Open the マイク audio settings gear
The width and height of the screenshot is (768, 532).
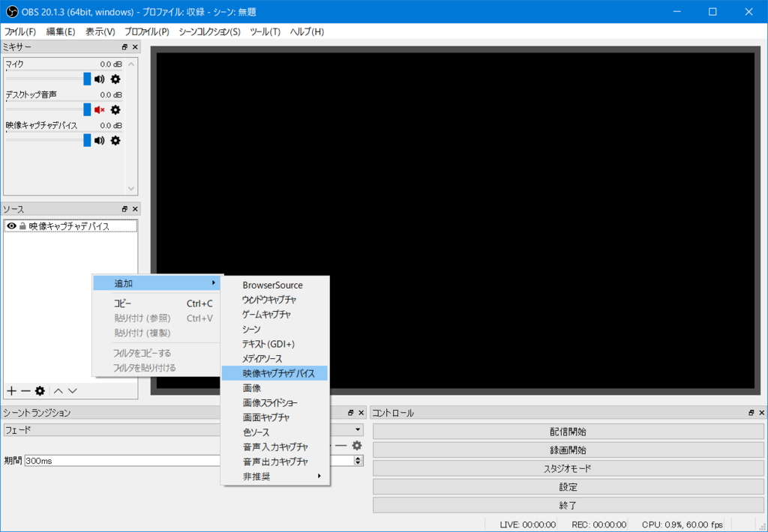115,79
